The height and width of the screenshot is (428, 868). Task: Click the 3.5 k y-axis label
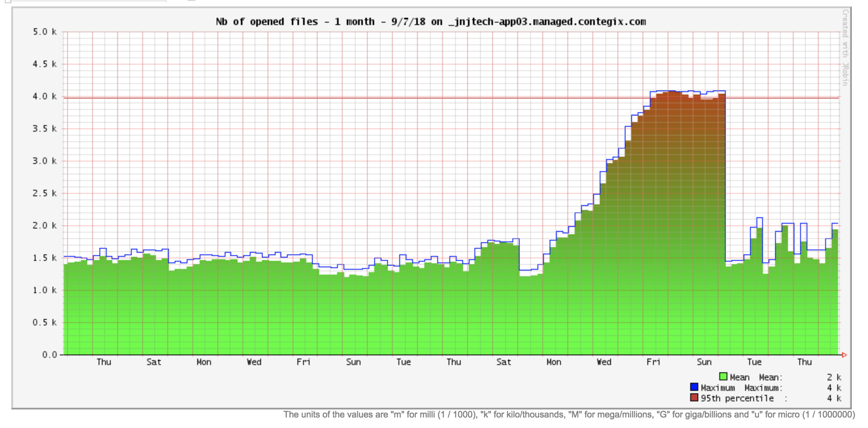[44, 129]
